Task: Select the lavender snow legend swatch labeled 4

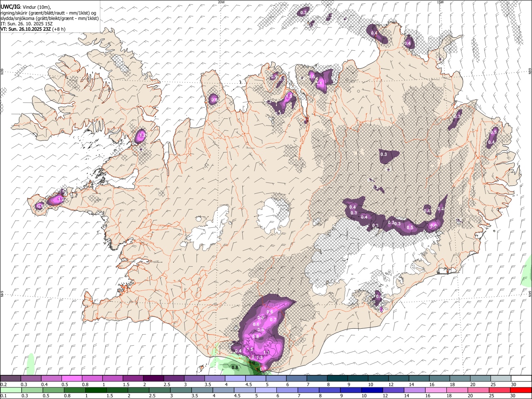Action: pos(235,379)
